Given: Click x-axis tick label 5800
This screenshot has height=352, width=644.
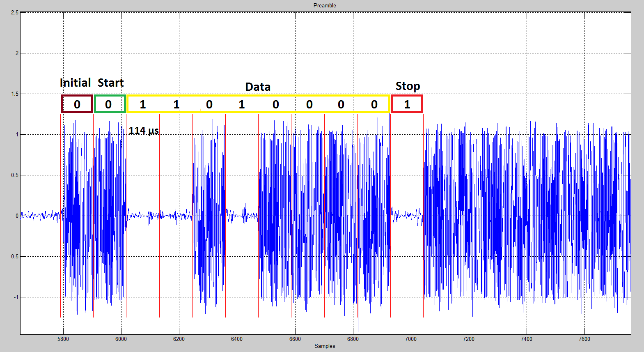Looking at the screenshot, I should pos(63,339).
